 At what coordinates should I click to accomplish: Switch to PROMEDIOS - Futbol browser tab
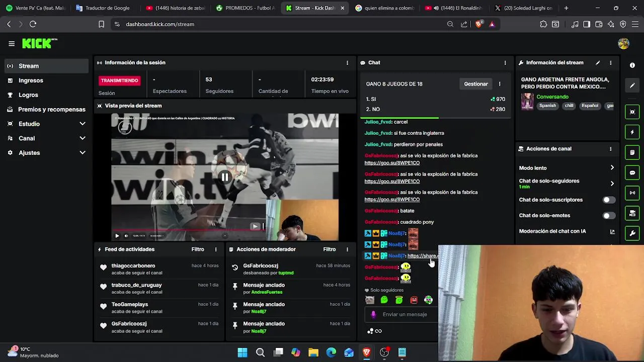point(245,8)
